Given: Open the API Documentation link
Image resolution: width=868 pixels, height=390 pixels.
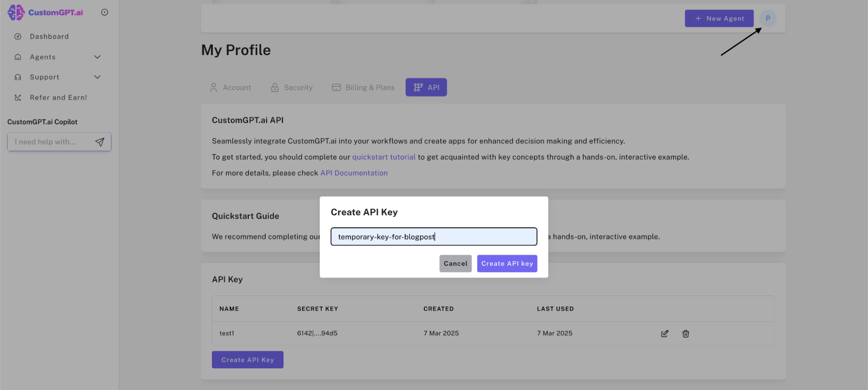Looking at the screenshot, I should point(354,173).
